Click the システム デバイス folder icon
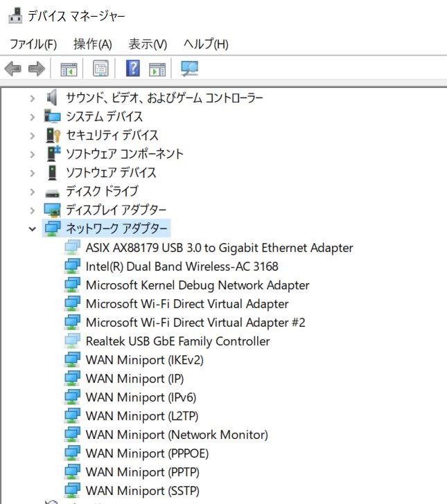Screen dimensions: 447x504 pos(52,116)
